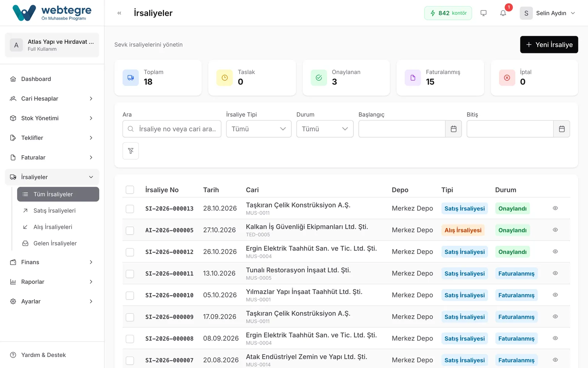
Task: View details eye icon for SI-2026-000013
Action: coord(555,208)
